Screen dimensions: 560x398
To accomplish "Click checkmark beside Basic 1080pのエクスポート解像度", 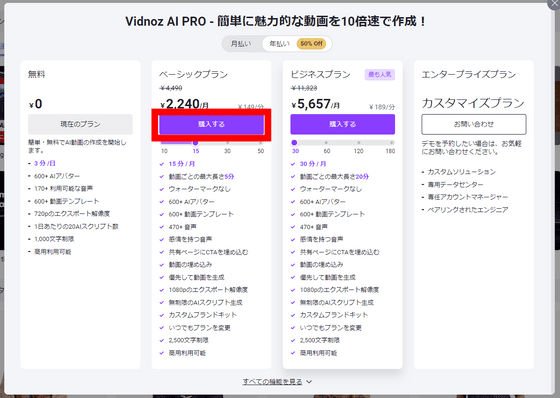I will click(x=162, y=290).
